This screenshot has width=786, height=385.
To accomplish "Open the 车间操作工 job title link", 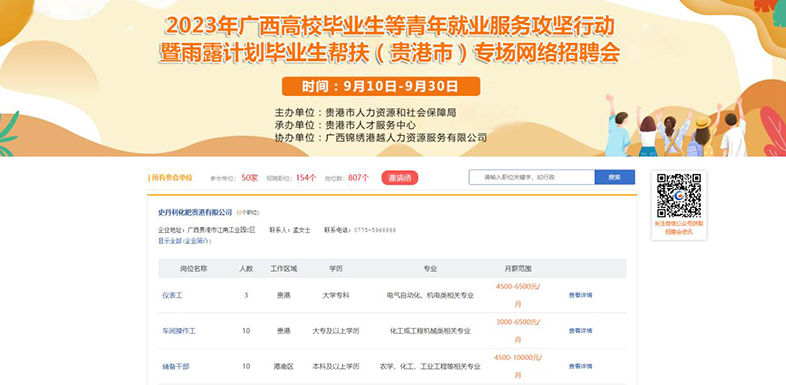I will 179,331.
